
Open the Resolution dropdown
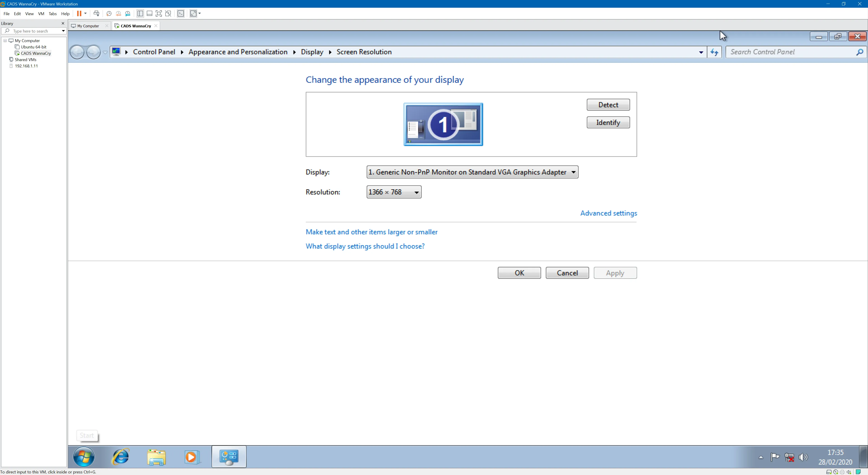pos(394,192)
